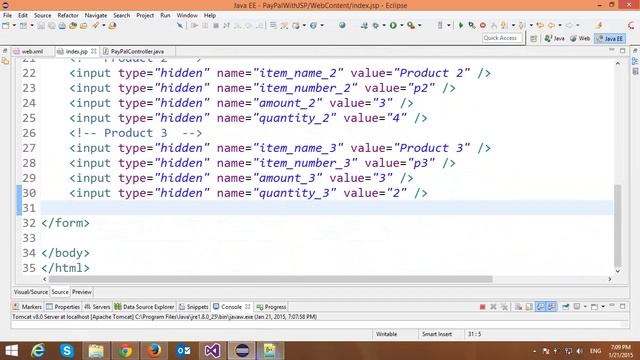
Task: Click the Back navigation yellow arrow
Action: (551, 25)
